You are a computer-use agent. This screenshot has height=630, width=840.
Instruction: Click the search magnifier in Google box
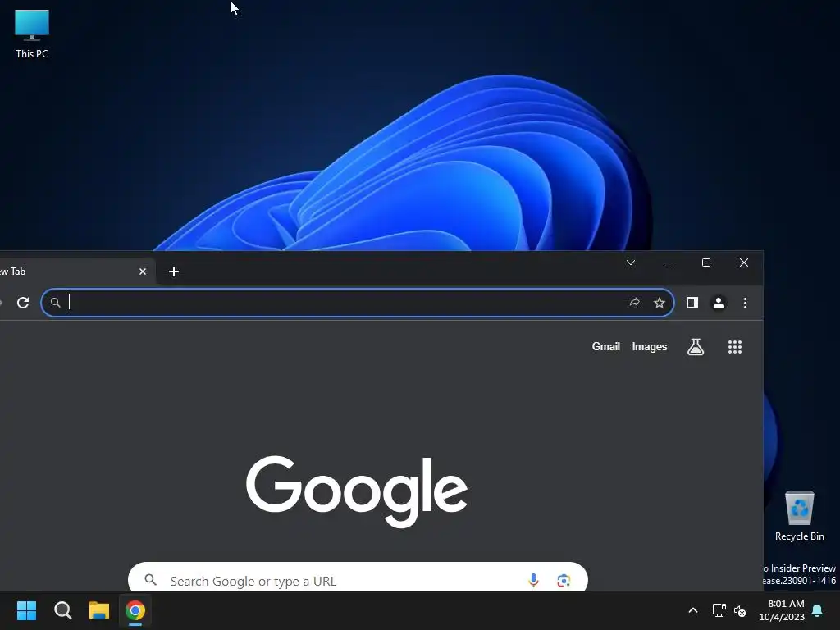pyautogui.click(x=151, y=580)
